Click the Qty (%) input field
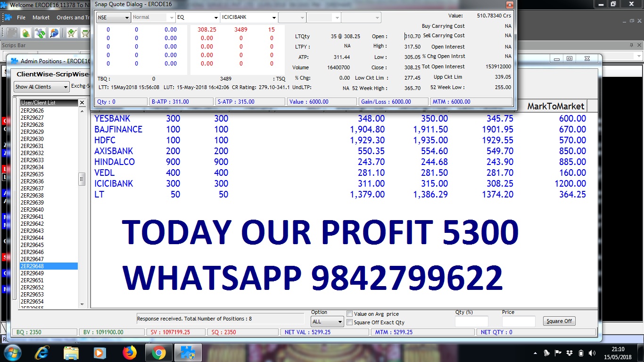 tap(471, 321)
